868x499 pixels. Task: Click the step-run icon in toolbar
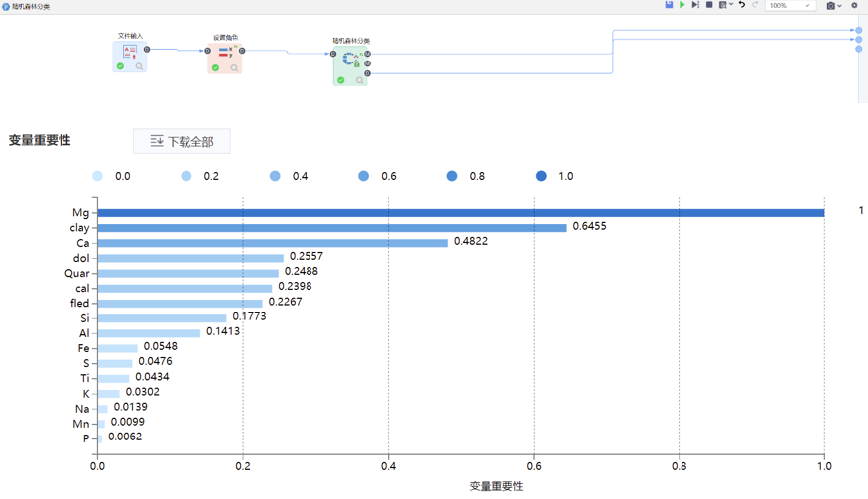pos(695,5)
